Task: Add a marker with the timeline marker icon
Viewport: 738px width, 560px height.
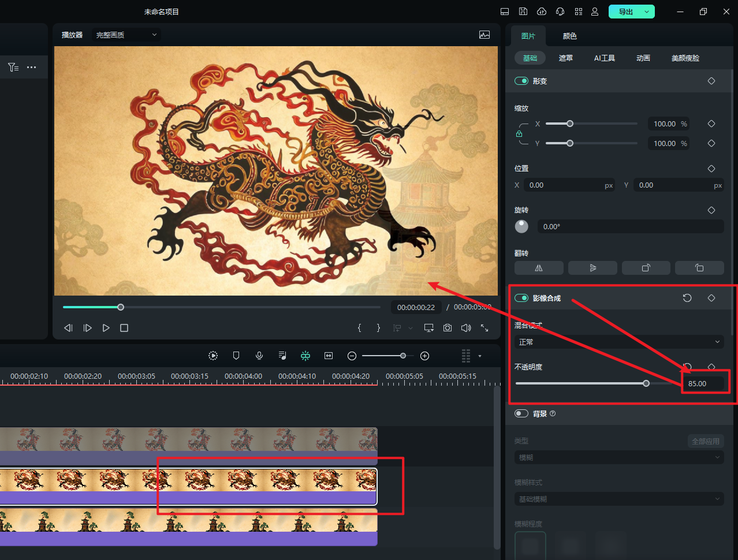Action: coord(236,356)
